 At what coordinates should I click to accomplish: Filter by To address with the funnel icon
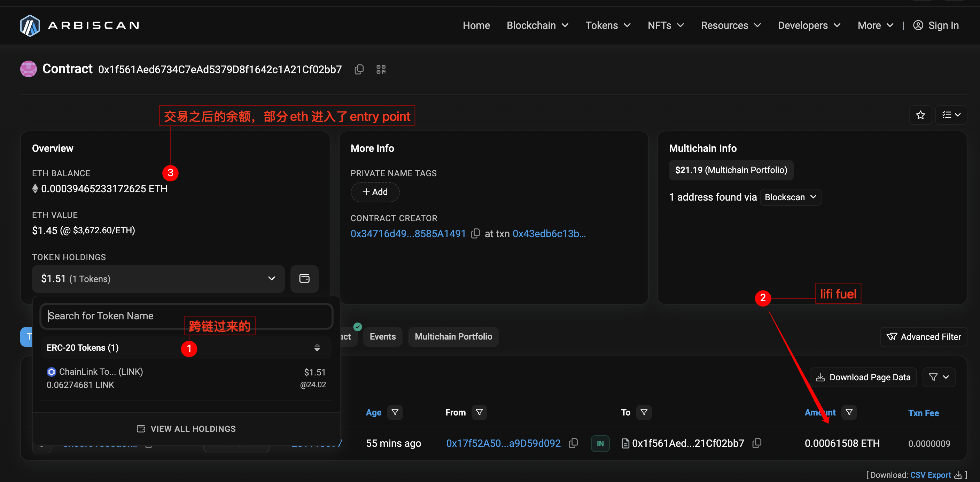[644, 412]
